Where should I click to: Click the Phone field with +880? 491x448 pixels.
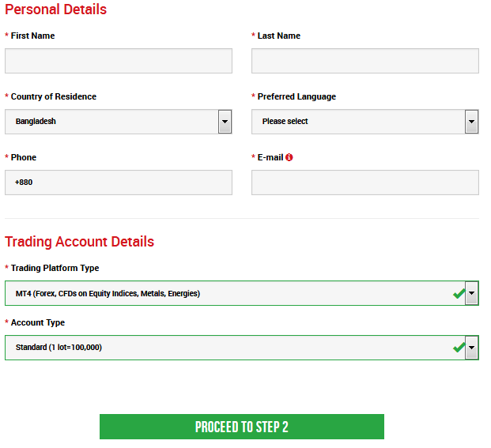pyautogui.click(x=119, y=183)
